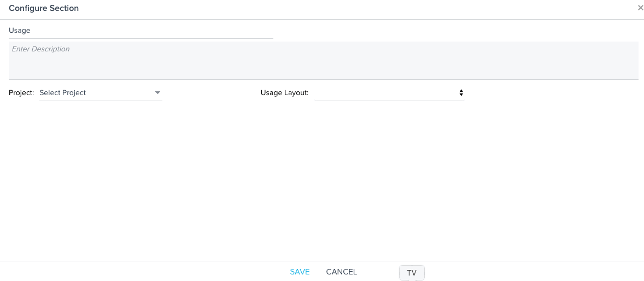Click the TV tooltip label
Image resolution: width=644 pixels, height=281 pixels.
(412, 273)
